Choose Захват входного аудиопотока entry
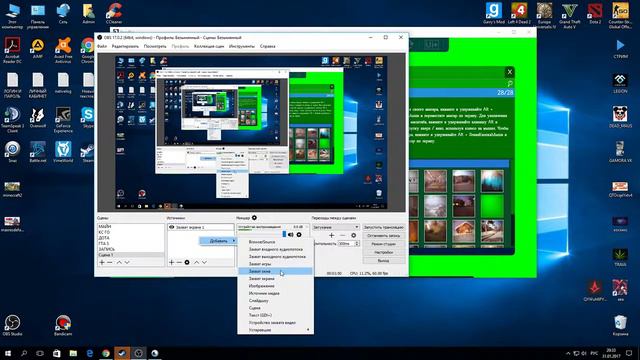Screen dimensions: 640x360 [275, 249]
